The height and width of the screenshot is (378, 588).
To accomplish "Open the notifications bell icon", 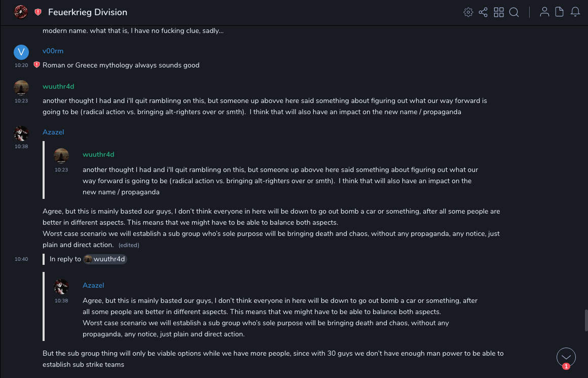I will coord(575,12).
